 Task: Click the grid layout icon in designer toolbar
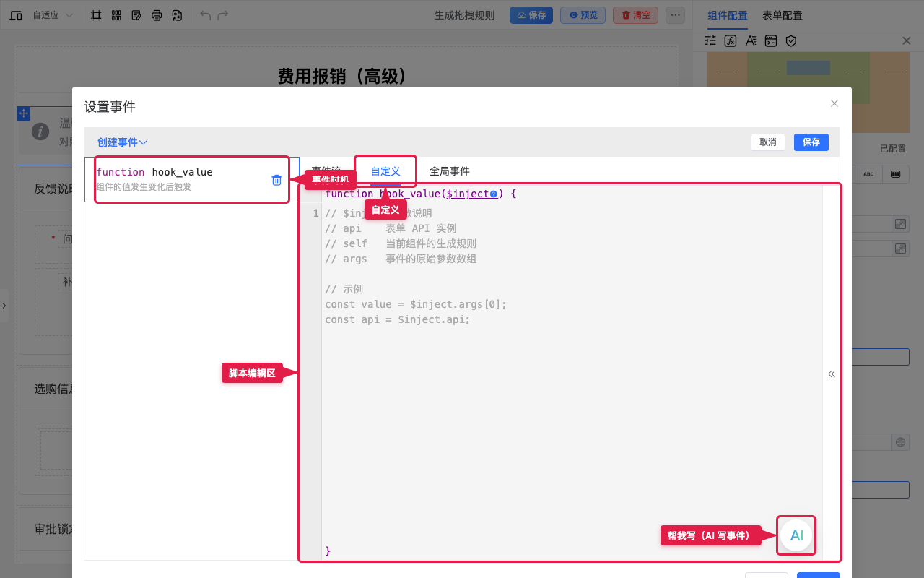click(x=116, y=15)
